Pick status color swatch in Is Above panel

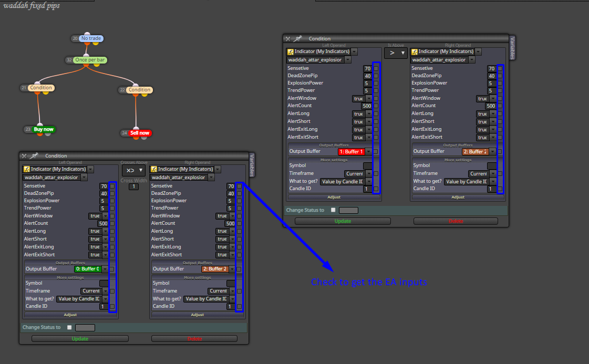pyautogui.click(x=348, y=210)
